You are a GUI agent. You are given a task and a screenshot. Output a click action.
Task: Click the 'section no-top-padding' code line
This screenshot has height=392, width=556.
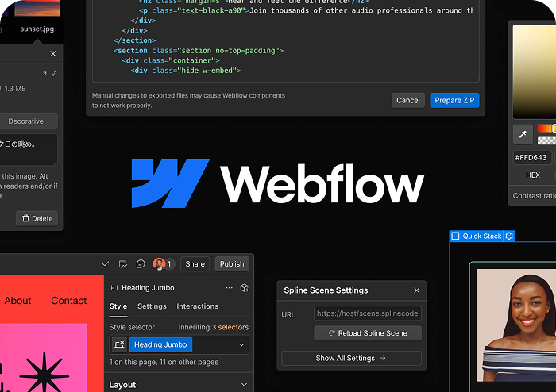(199, 51)
